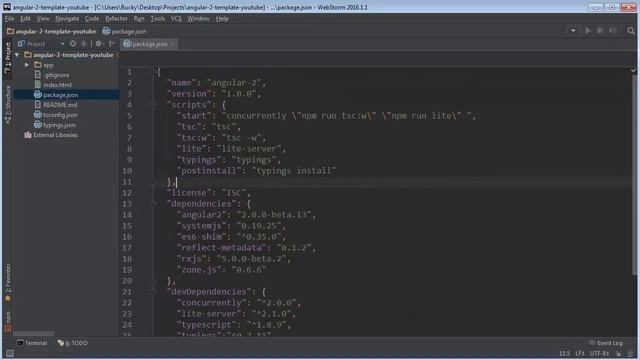Collapse the dependencies block fold marker

(154, 204)
